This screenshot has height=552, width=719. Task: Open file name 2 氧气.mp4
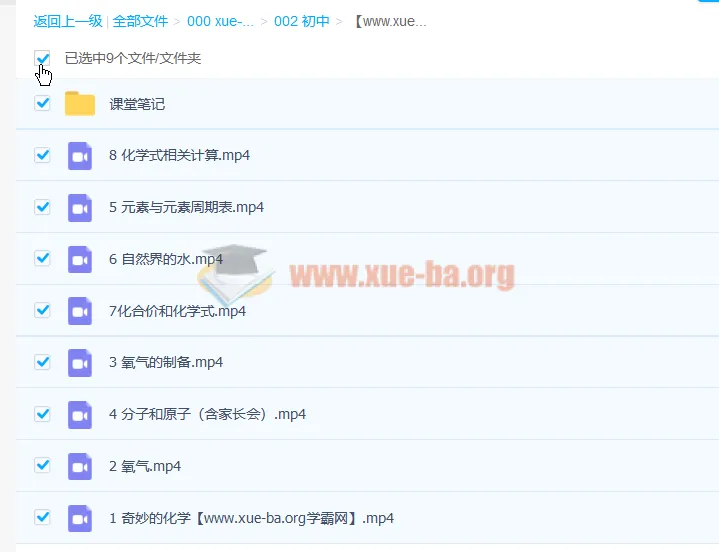(x=145, y=466)
